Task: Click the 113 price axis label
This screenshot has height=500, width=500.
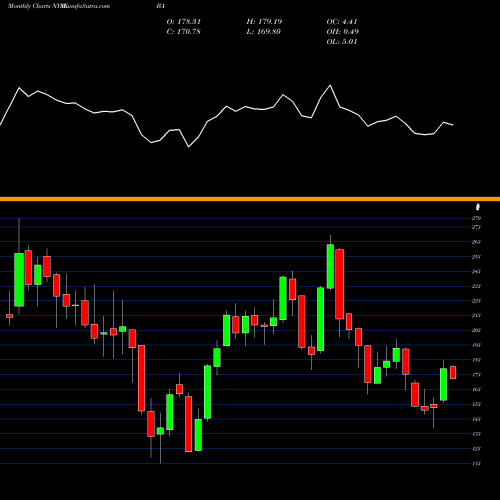Action: pyautogui.click(x=476, y=463)
